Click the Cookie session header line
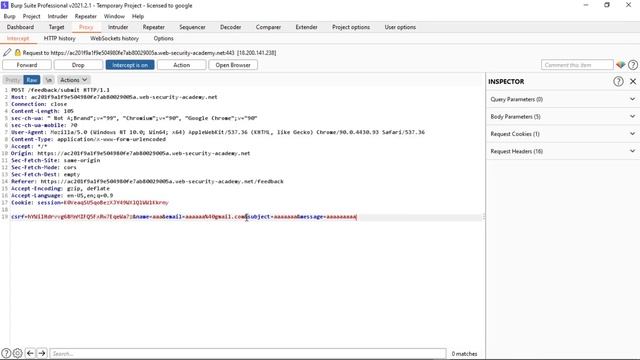The width and height of the screenshot is (640, 360). 89,202
